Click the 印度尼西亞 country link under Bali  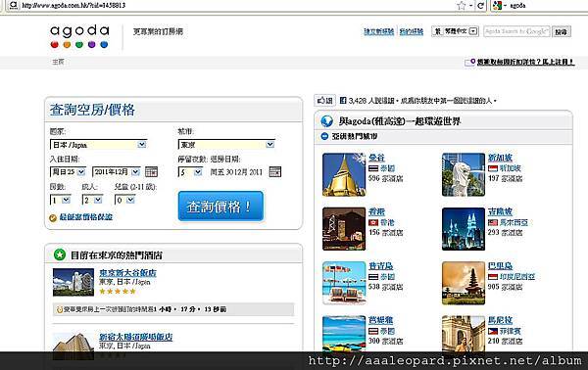[x=516, y=277]
